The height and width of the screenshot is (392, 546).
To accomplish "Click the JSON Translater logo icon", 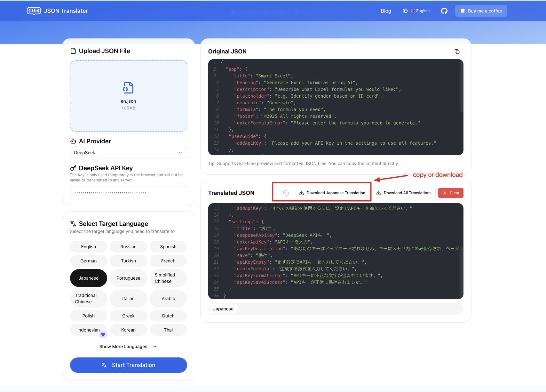I will 34,11.
